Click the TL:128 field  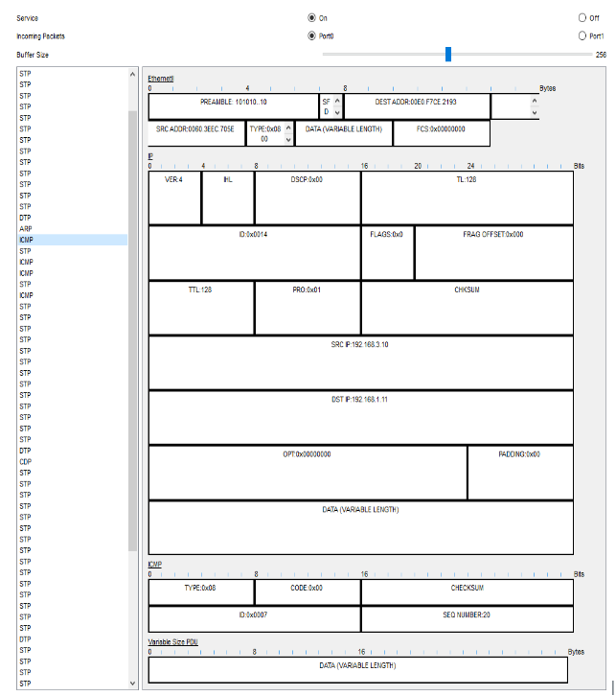[468, 197]
